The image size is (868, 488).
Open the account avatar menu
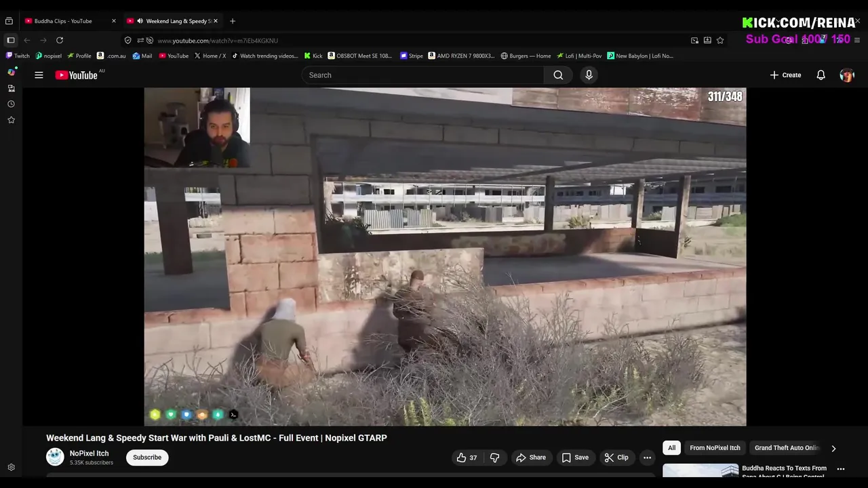tap(847, 75)
